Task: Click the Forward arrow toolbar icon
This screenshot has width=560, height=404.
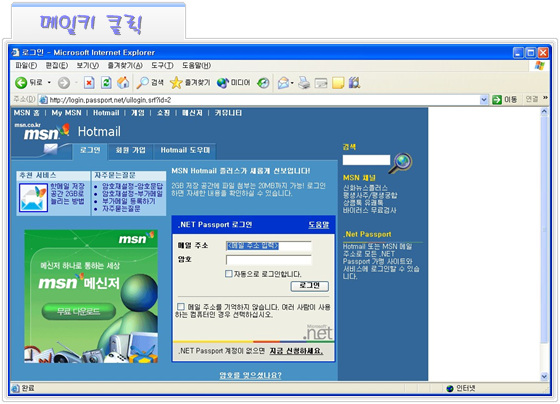Action: tap(64, 83)
